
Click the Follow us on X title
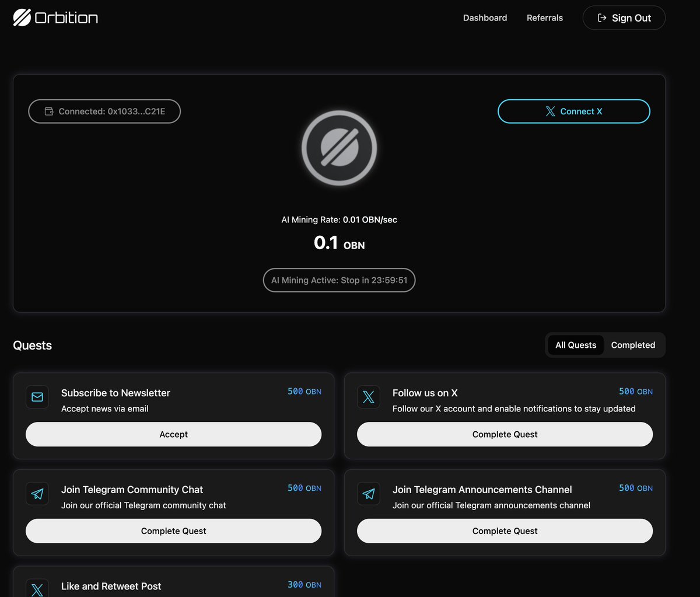[425, 393]
